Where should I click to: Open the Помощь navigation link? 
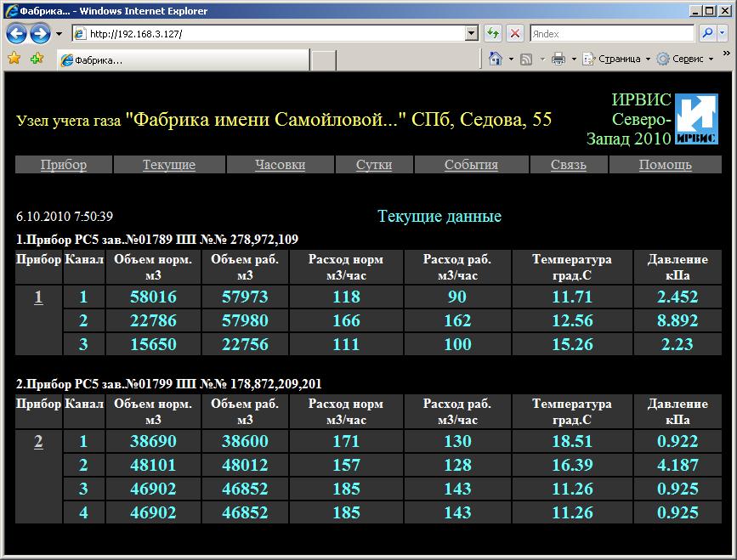click(x=665, y=165)
